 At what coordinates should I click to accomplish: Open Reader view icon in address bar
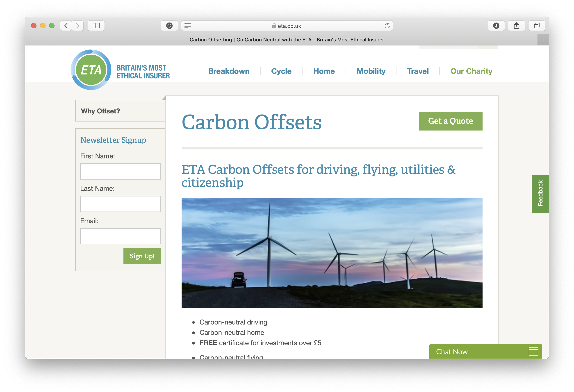coord(188,26)
